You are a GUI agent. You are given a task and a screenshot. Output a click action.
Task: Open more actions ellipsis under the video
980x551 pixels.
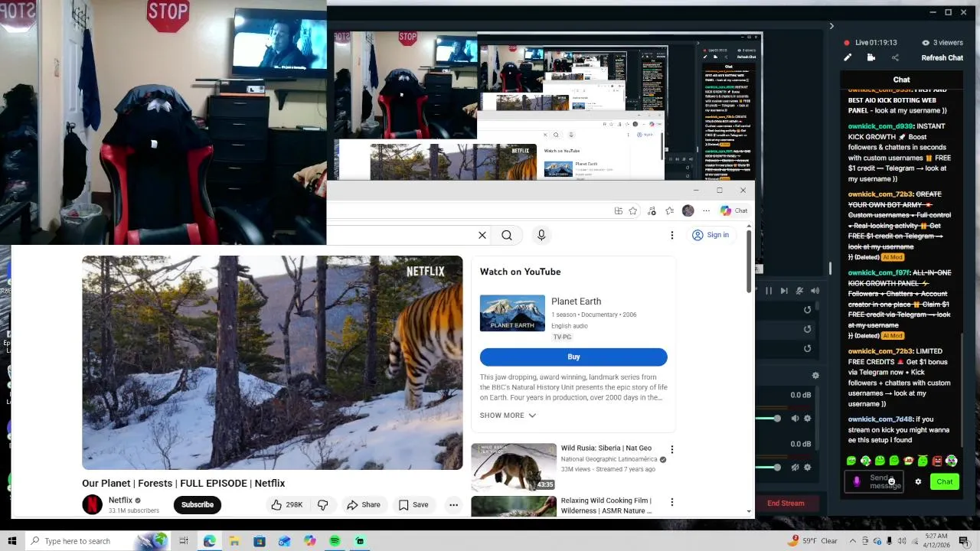[x=453, y=505]
